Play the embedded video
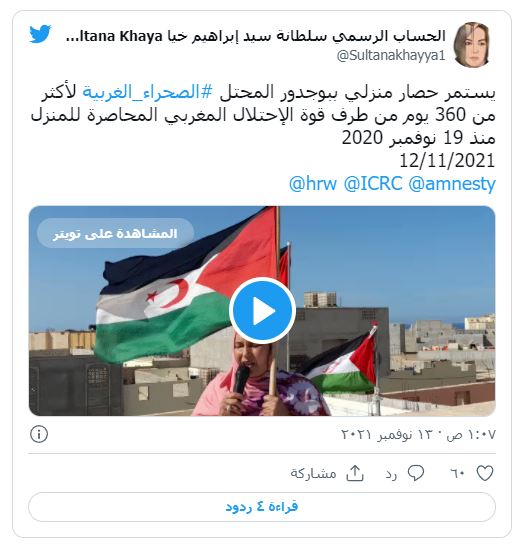Image resolution: width=524 pixels, height=548 pixels. [x=263, y=311]
